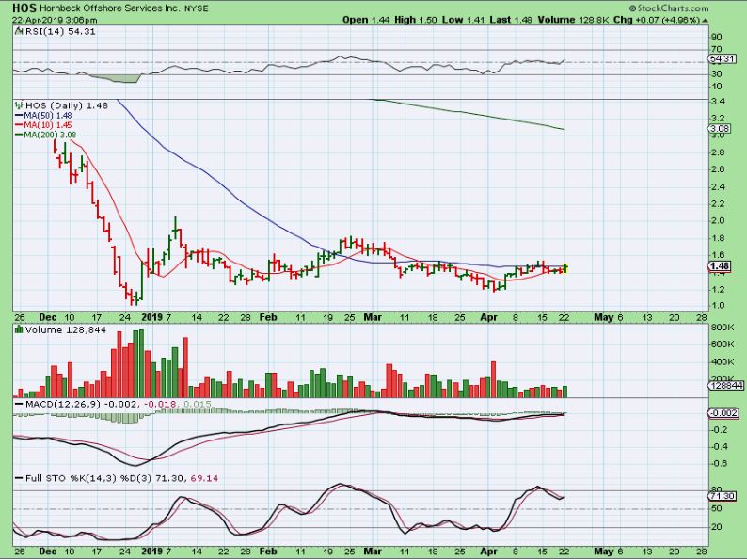The width and height of the screenshot is (747, 560).
Task: Select the green MA(200) legend line marker
Action: click(19, 135)
